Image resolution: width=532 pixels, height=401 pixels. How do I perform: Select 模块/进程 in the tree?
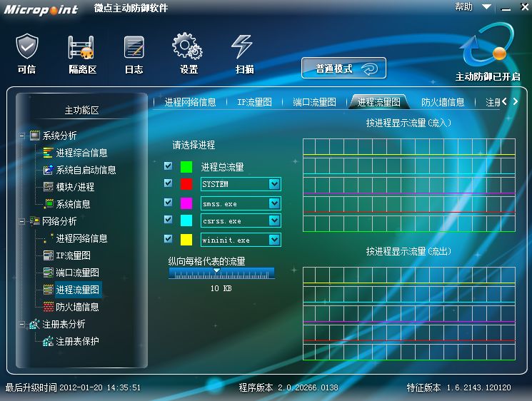tap(75, 186)
